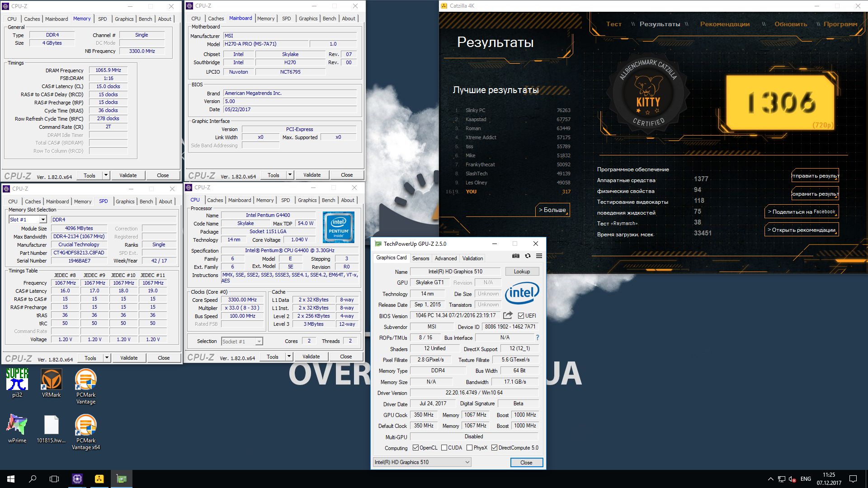The width and height of the screenshot is (868, 488).
Task: Click the Intel logo in GPU-Z
Action: click(522, 293)
